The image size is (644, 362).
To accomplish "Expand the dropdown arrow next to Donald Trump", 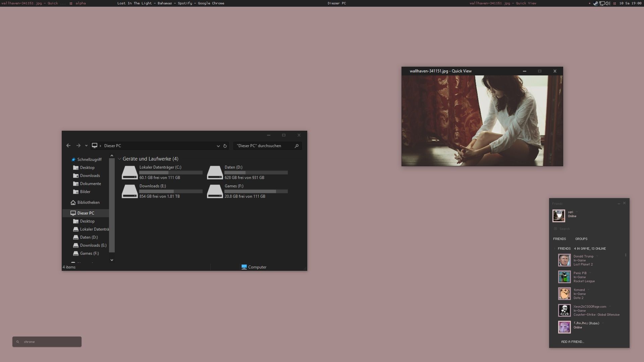I will pyautogui.click(x=596, y=256).
